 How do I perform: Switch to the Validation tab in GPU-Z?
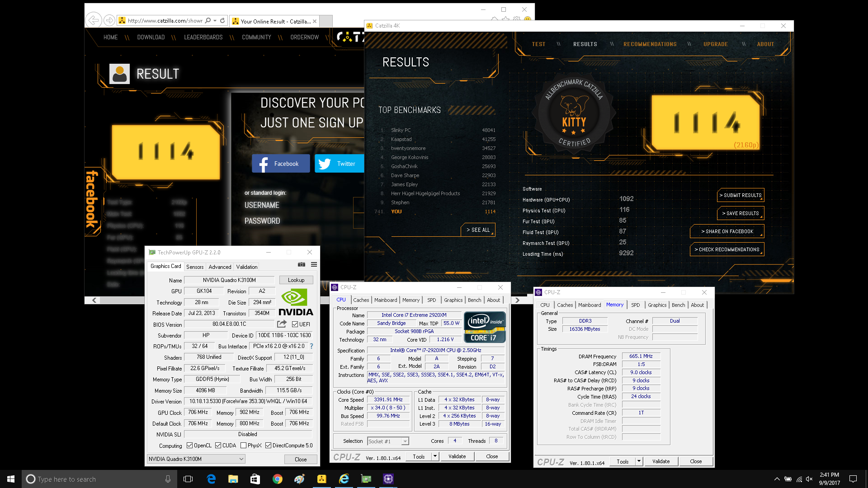tap(247, 267)
